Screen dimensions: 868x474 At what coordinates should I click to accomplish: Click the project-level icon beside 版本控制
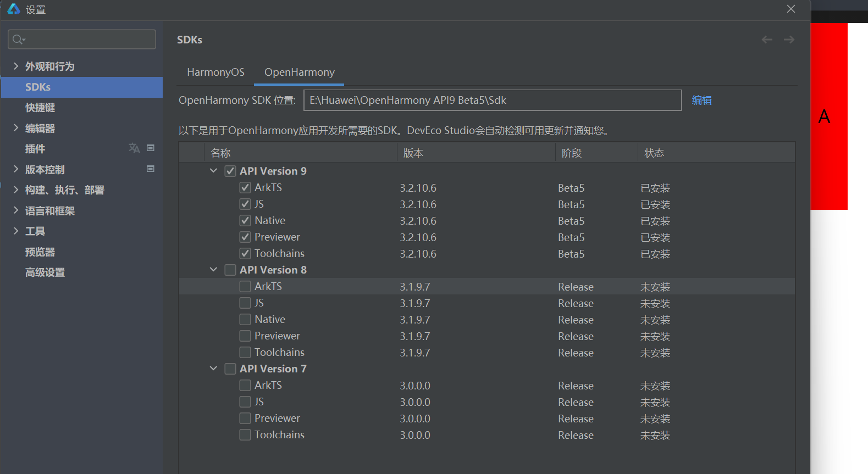pyautogui.click(x=151, y=169)
